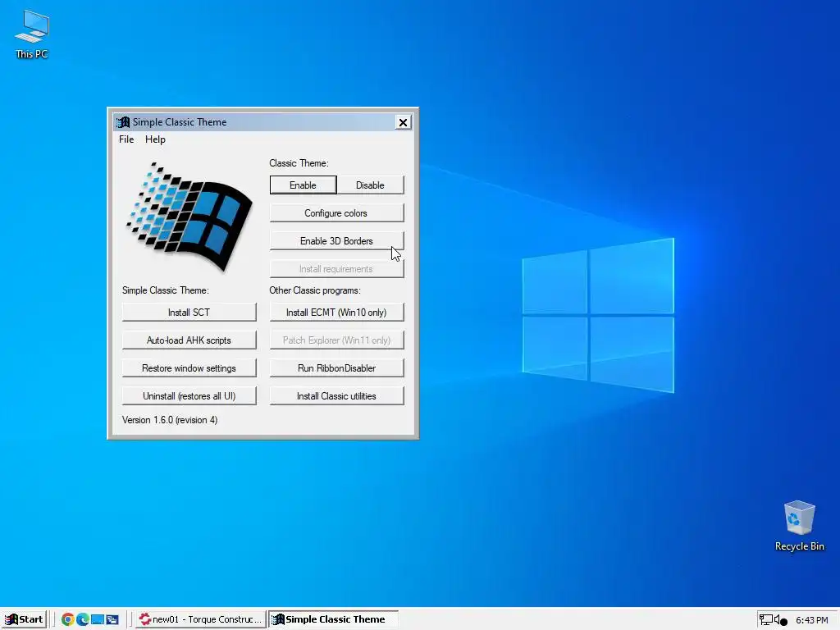Image resolution: width=840 pixels, height=630 pixels.
Task: Enable the Classic Theme
Action: (304, 185)
